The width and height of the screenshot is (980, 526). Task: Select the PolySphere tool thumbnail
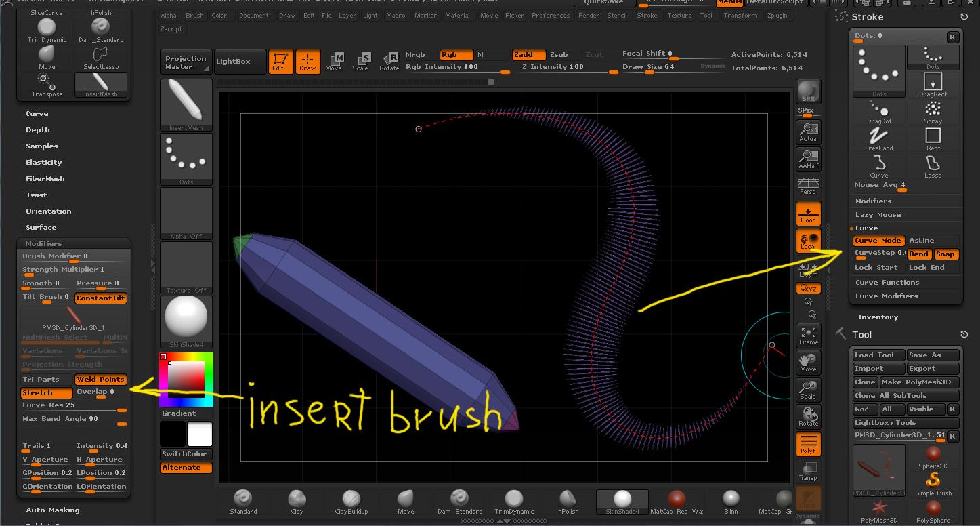tap(933, 512)
